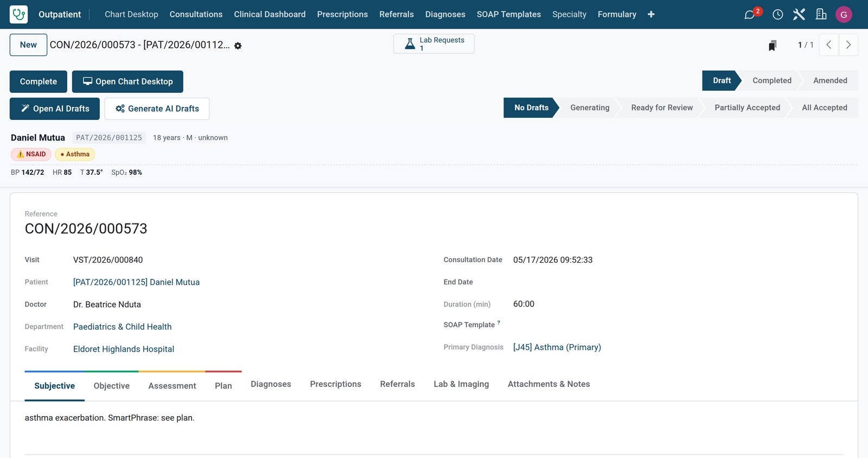Click the Visit VST/2026/000840 value
Viewport: 868px width, 458px height.
point(108,260)
